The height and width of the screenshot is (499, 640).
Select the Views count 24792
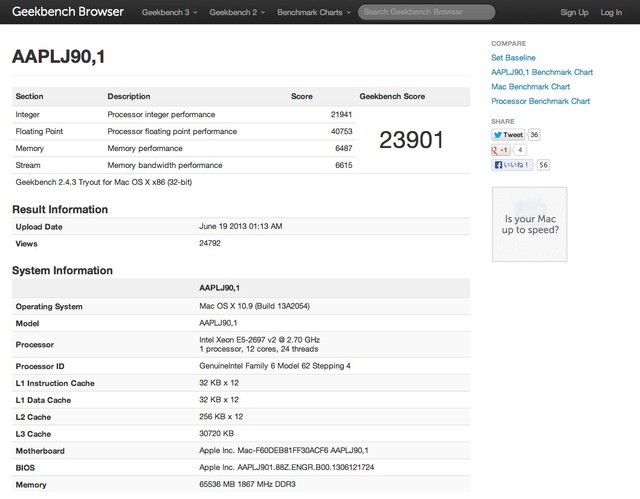210,243
